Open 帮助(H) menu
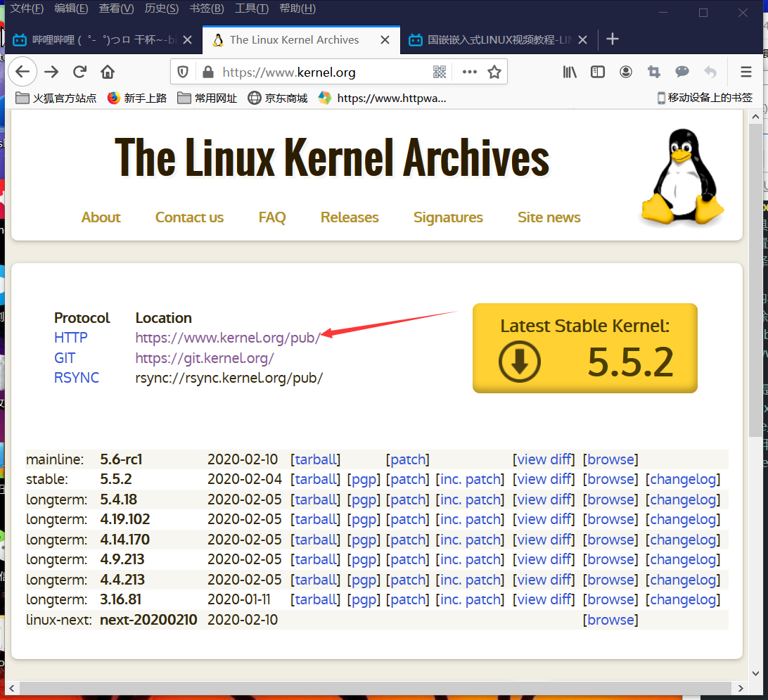This screenshot has height=700, width=768. pyautogui.click(x=297, y=8)
